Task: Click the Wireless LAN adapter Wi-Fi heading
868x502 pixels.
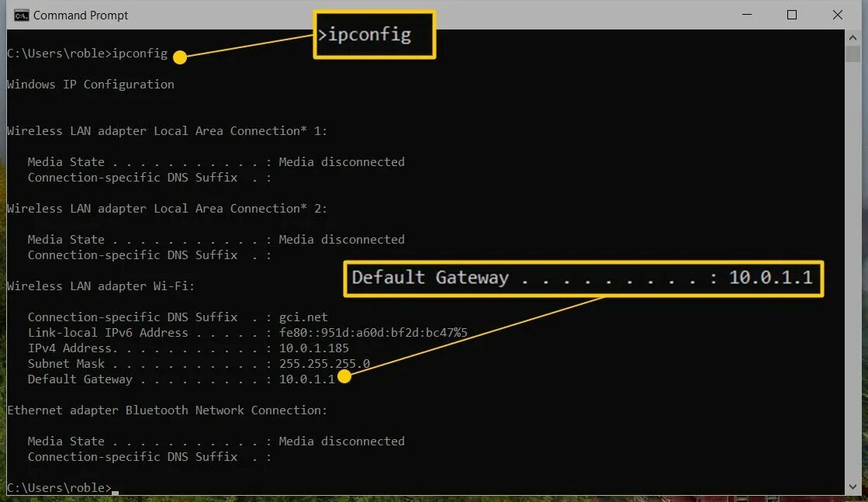Action: point(101,286)
